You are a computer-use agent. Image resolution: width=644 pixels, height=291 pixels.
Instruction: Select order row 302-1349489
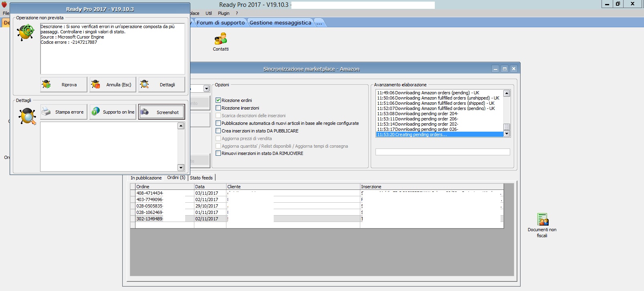pos(317,219)
